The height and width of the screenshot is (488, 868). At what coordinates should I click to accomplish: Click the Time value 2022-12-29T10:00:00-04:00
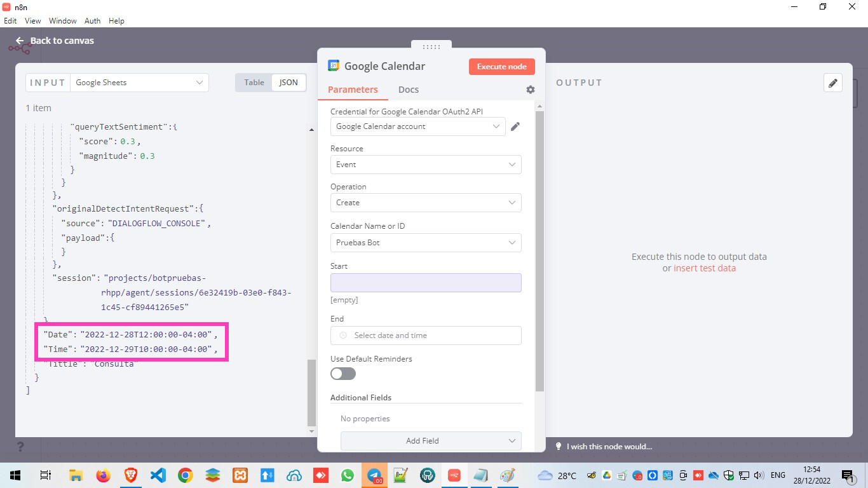pyautogui.click(x=146, y=349)
